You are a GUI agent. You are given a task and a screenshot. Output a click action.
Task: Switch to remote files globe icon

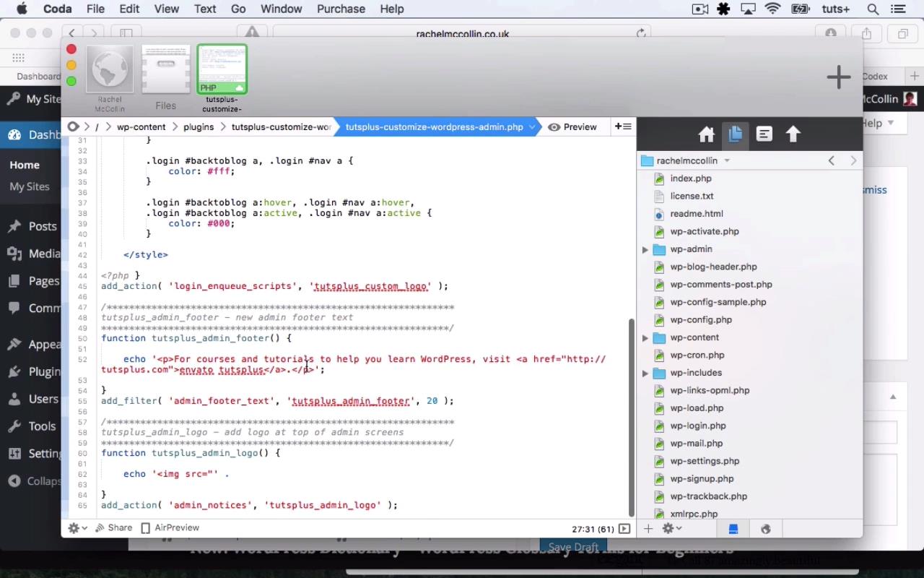[x=765, y=529]
